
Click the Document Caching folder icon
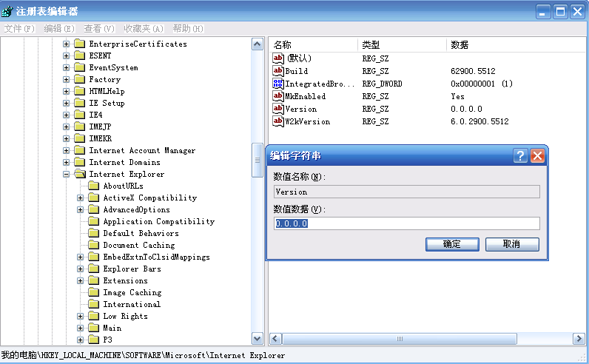[x=93, y=245]
